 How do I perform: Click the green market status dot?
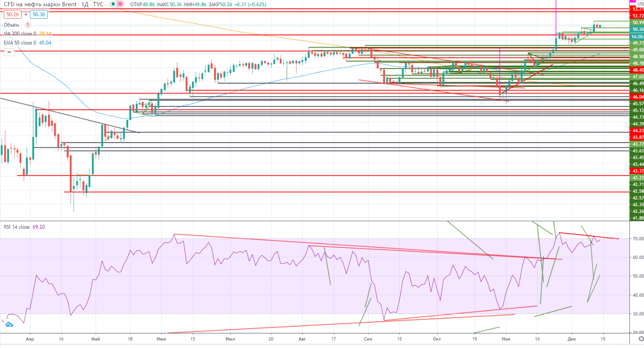click(x=113, y=4)
